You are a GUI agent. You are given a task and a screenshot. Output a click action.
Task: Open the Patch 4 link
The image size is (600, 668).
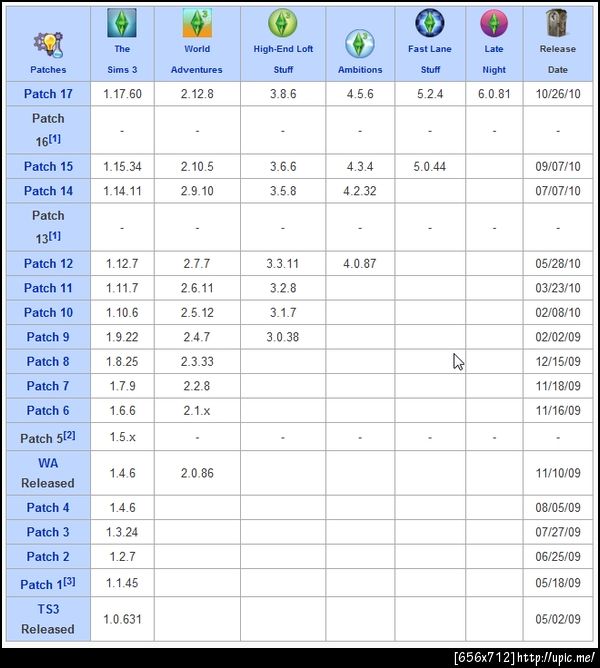pos(48,508)
